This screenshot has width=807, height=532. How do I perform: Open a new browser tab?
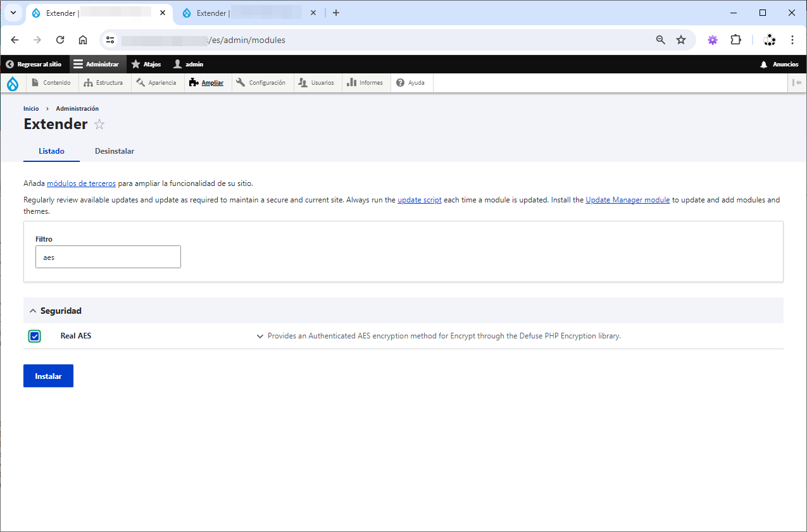click(x=336, y=13)
